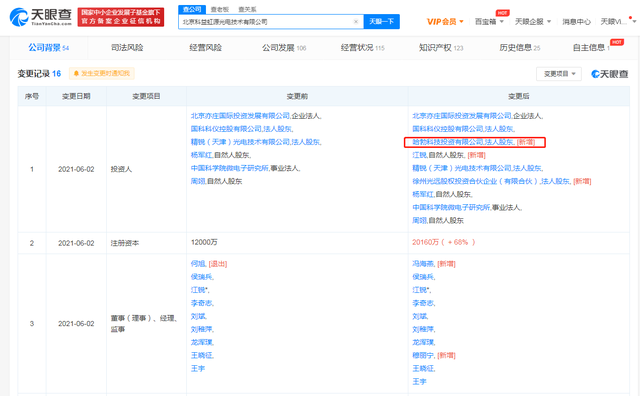
Task: Switch to the 知识产权 tab
Action: [x=441, y=48]
